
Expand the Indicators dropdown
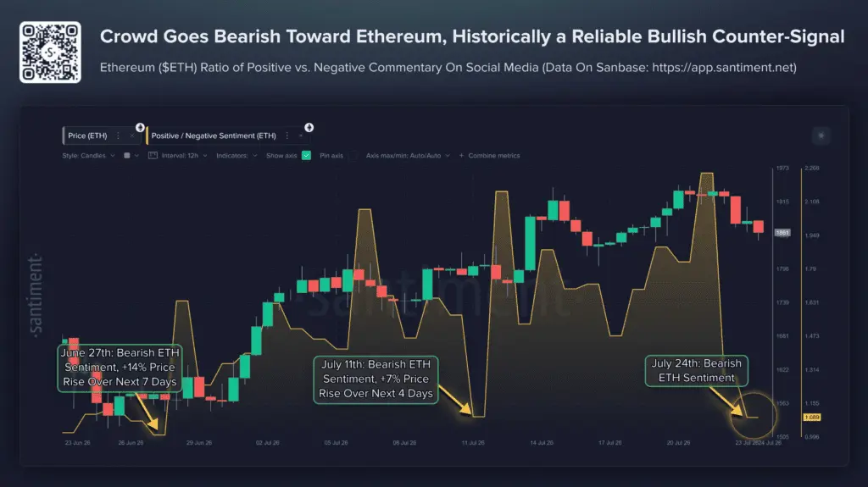236,156
